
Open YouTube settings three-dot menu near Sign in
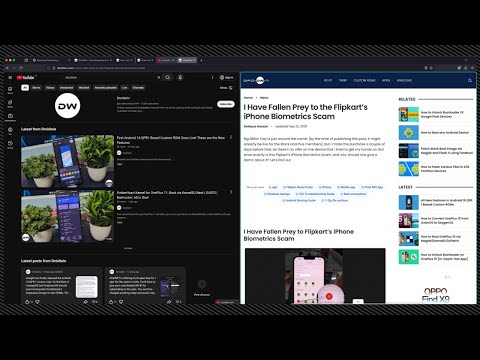click(212, 77)
